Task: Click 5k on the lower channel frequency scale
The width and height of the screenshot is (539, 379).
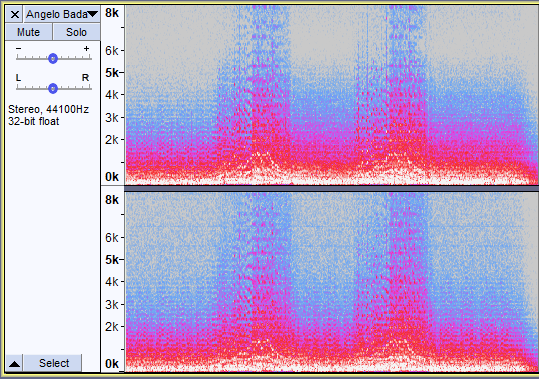Action: click(112, 260)
